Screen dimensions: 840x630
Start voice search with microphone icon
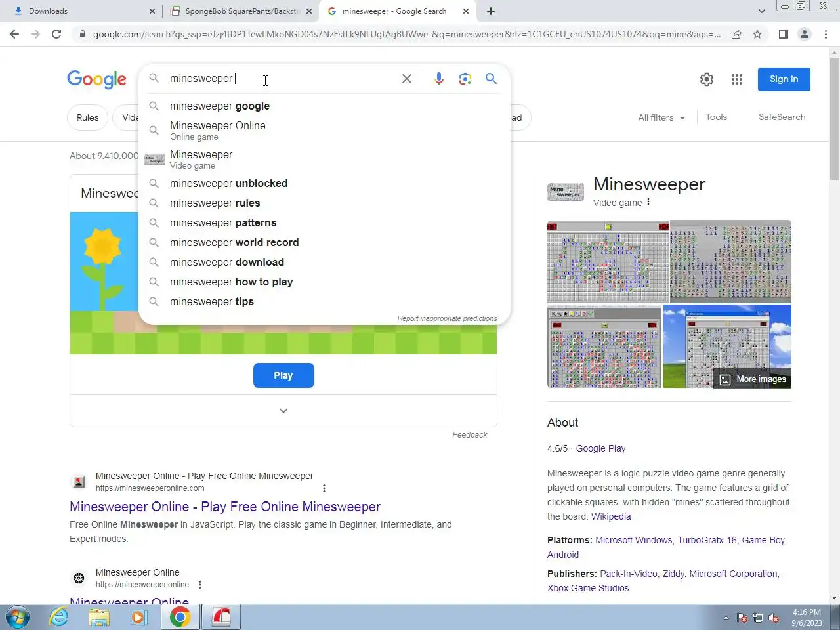click(x=439, y=79)
